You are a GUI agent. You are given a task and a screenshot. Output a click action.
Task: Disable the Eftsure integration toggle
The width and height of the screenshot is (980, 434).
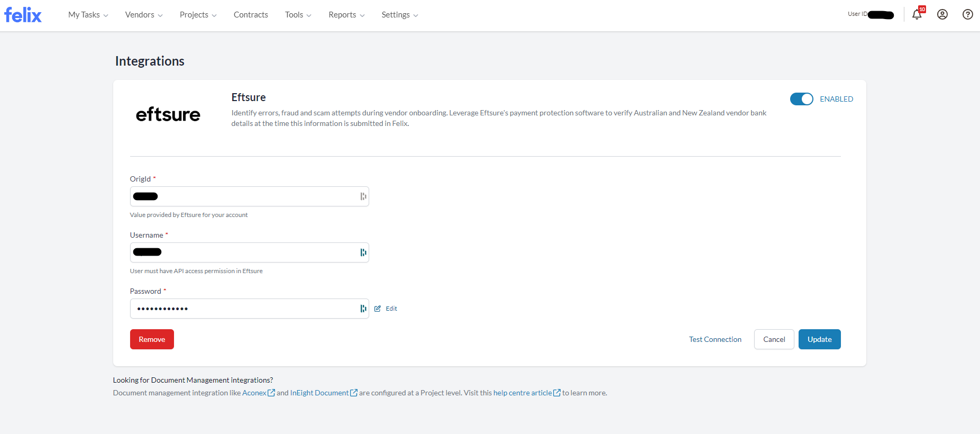click(x=802, y=99)
